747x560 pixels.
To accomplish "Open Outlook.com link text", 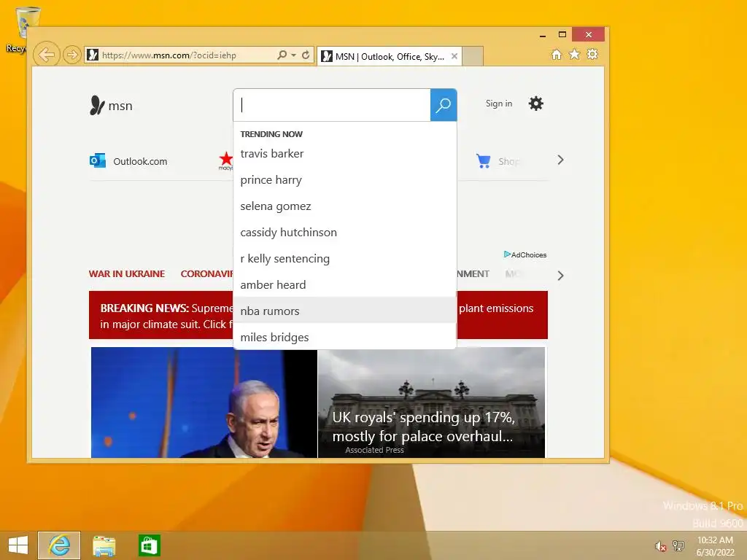I will [x=140, y=161].
